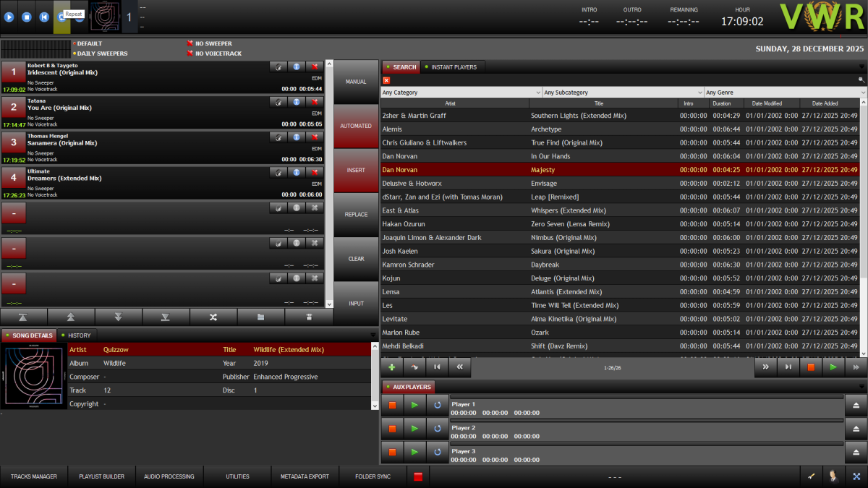Viewport: 868px width, 488px height.
Task: Open the PLAYLIST BUILDER
Action: 101,476
